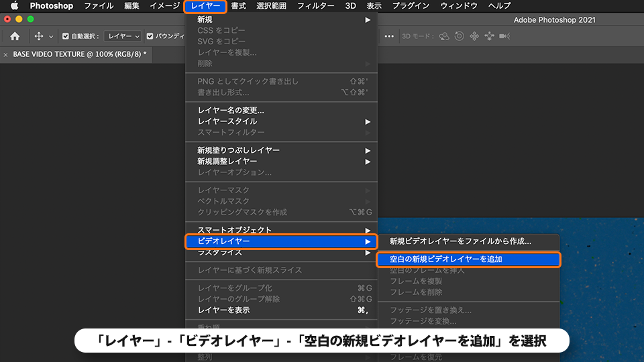
Task: Choose レイヤー名の変更... menu entry
Action: pyautogui.click(x=281, y=110)
